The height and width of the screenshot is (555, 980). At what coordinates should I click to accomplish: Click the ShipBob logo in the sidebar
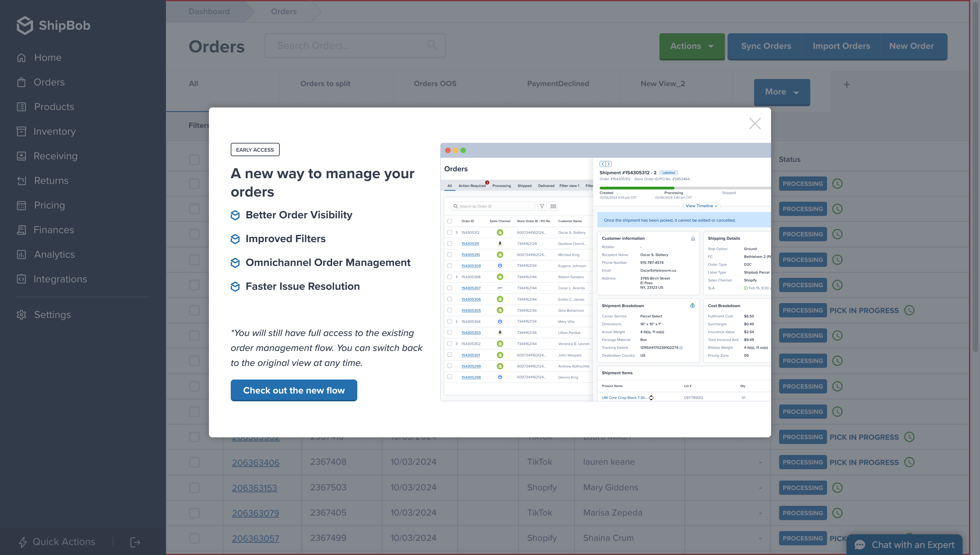pyautogui.click(x=53, y=26)
